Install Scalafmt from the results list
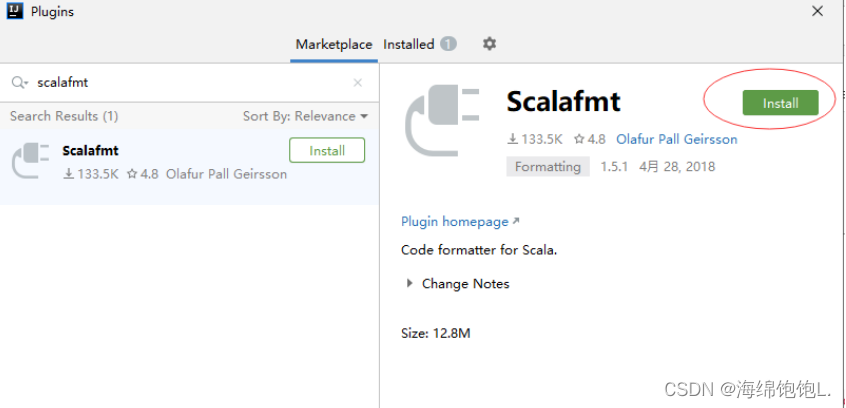The height and width of the screenshot is (408, 846). pos(327,151)
